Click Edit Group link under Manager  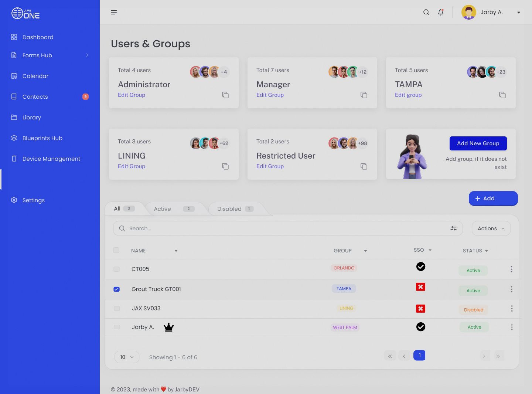(270, 95)
